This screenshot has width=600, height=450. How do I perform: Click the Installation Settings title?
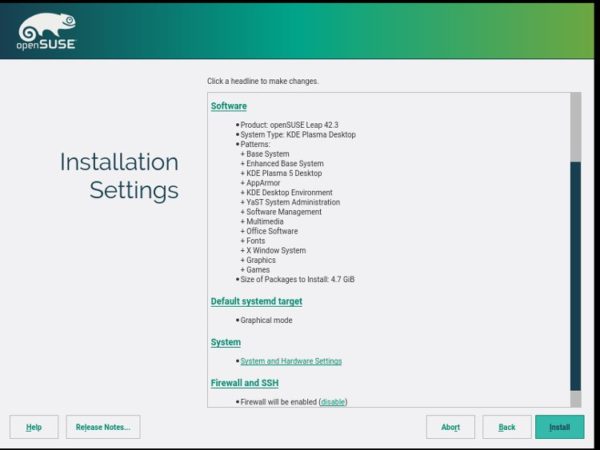[x=119, y=175]
